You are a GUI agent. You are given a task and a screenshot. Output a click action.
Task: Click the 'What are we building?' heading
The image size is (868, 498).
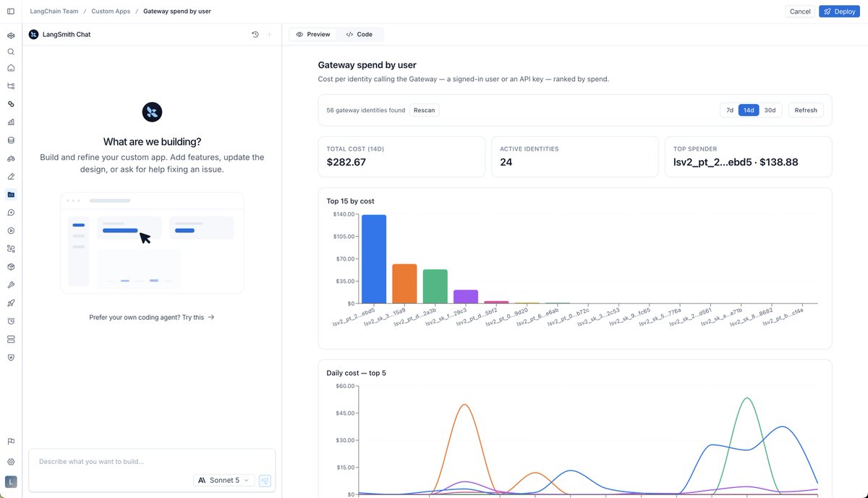click(x=152, y=141)
